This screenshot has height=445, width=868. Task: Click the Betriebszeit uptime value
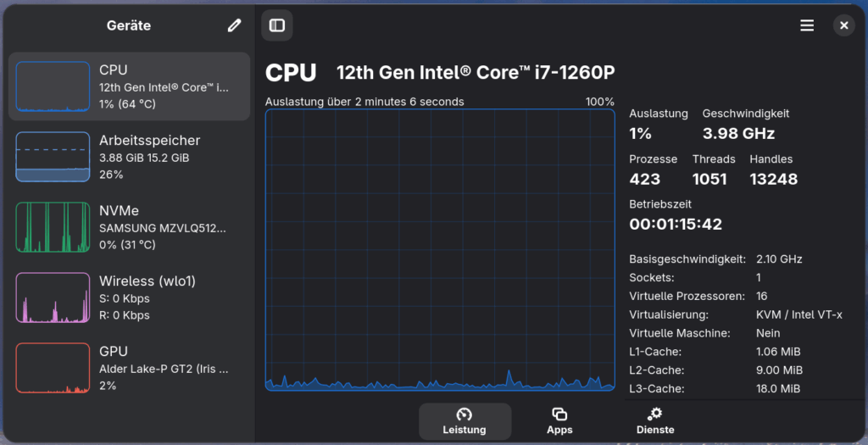pyautogui.click(x=676, y=224)
